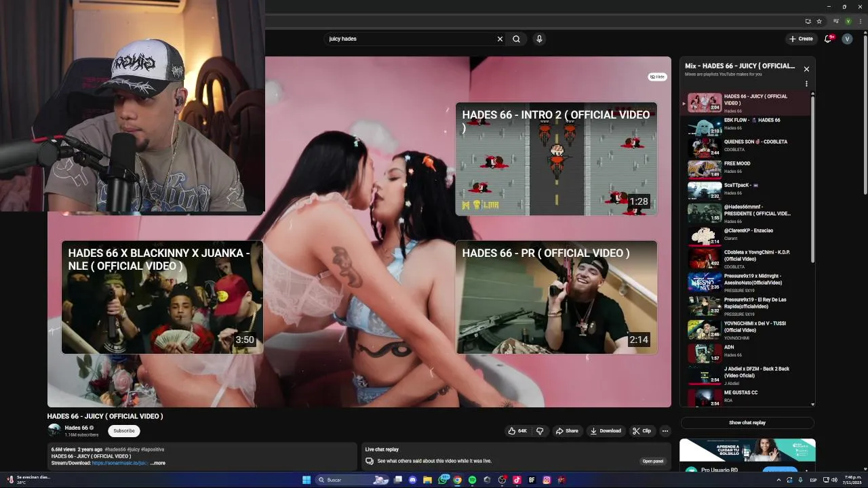
Task: Click the Create button
Action: [801, 39]
